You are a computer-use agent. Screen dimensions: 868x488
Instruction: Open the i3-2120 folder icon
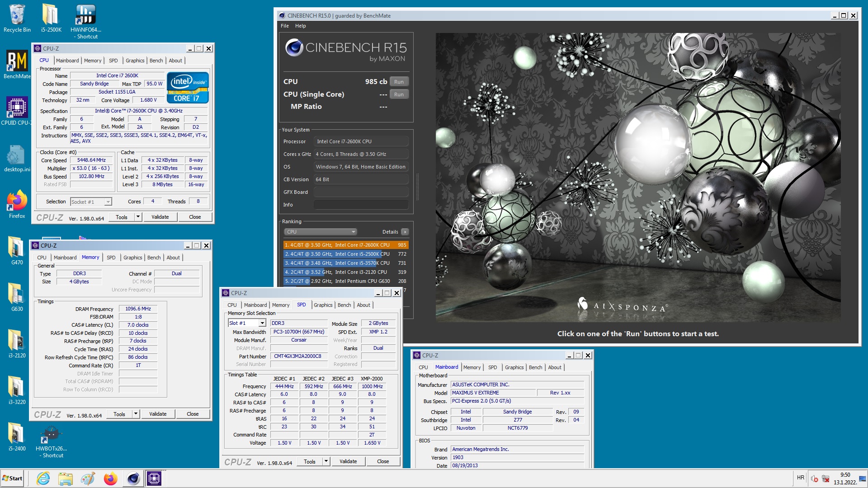(17, 344)
